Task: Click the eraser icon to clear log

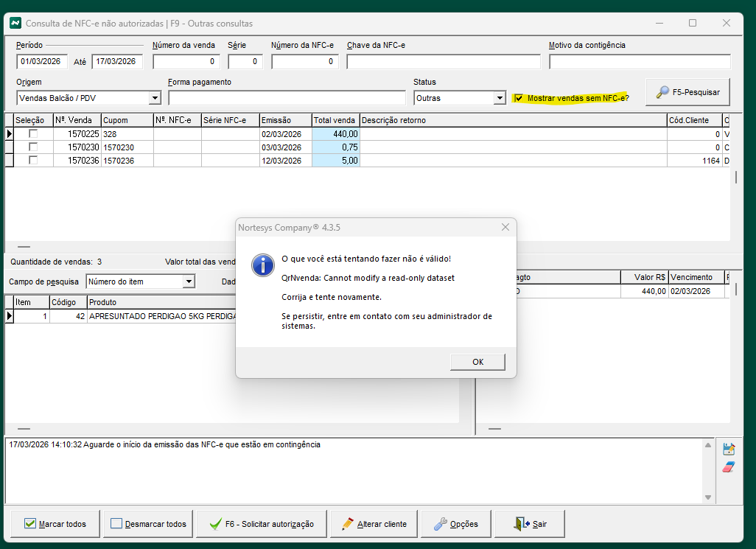Action: (729, 467)
